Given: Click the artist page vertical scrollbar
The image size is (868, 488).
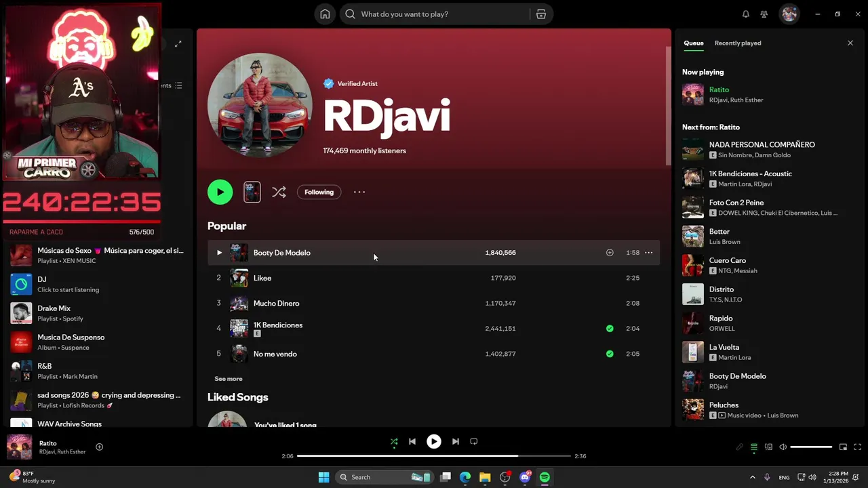Looking at the screenshot, I should pos(668,105).
